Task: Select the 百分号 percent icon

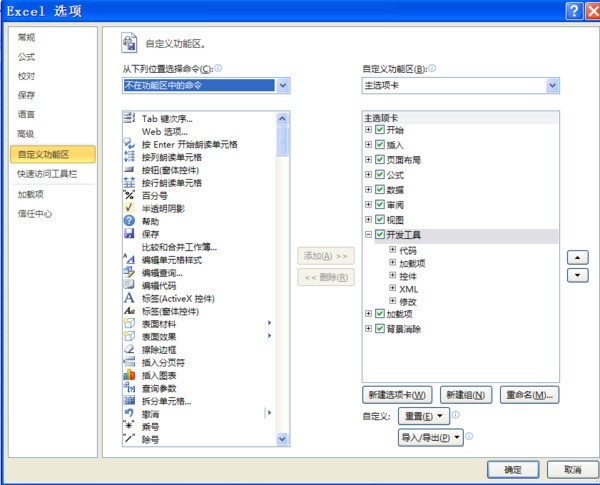Action: pos(129,195)
